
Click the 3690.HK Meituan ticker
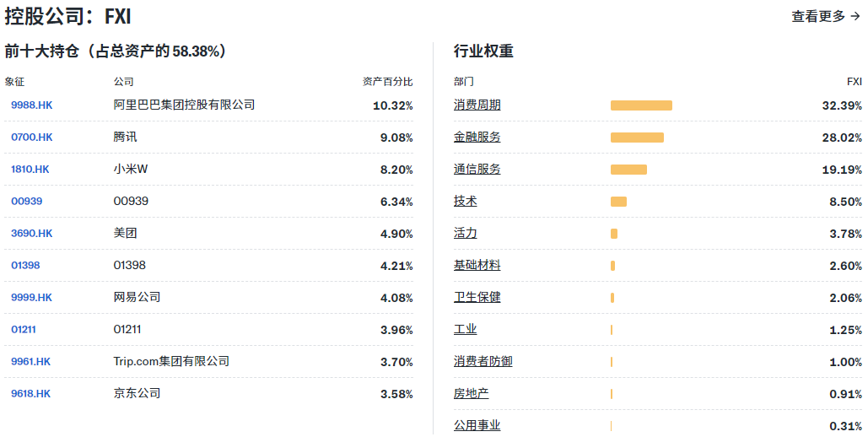[31, 234]
